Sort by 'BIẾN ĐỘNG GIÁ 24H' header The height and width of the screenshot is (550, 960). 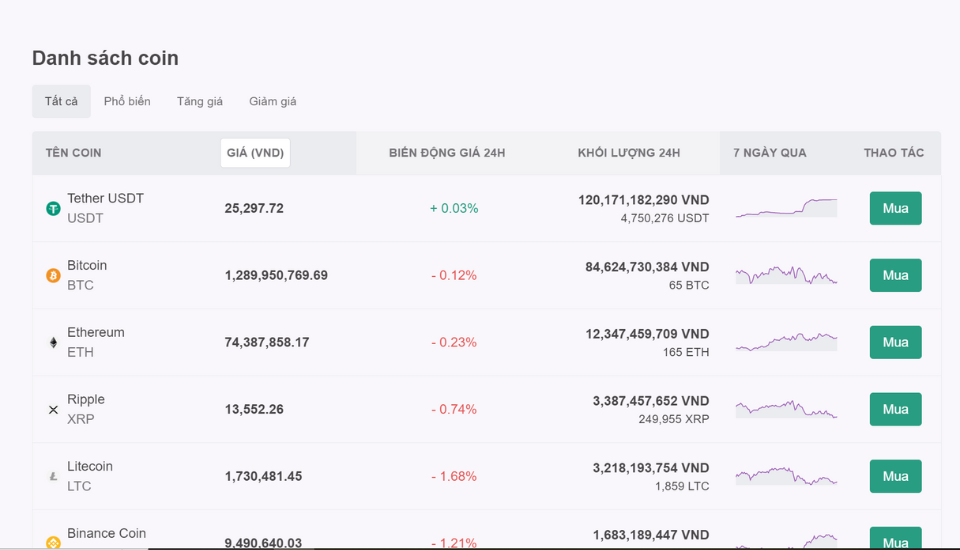(447, 153)
